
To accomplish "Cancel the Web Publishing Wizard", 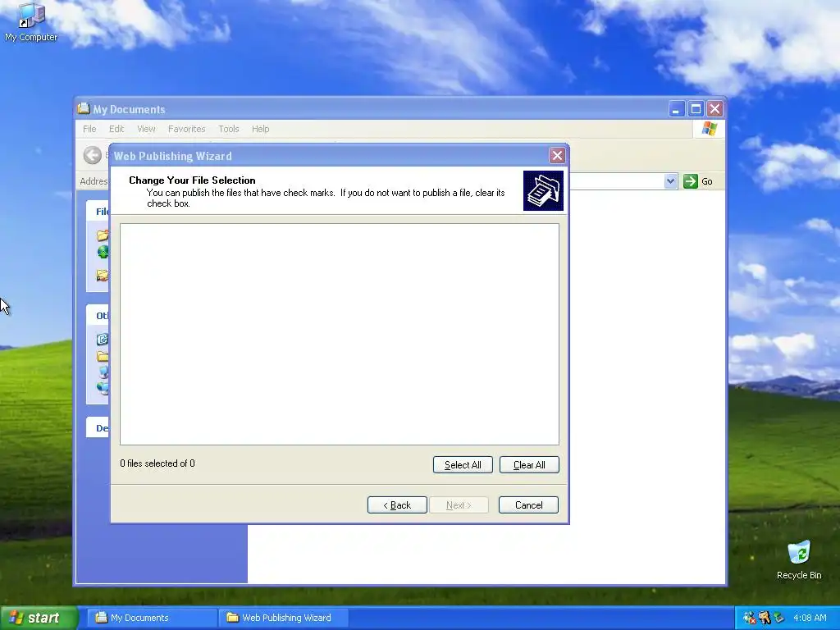I will 529,505.
